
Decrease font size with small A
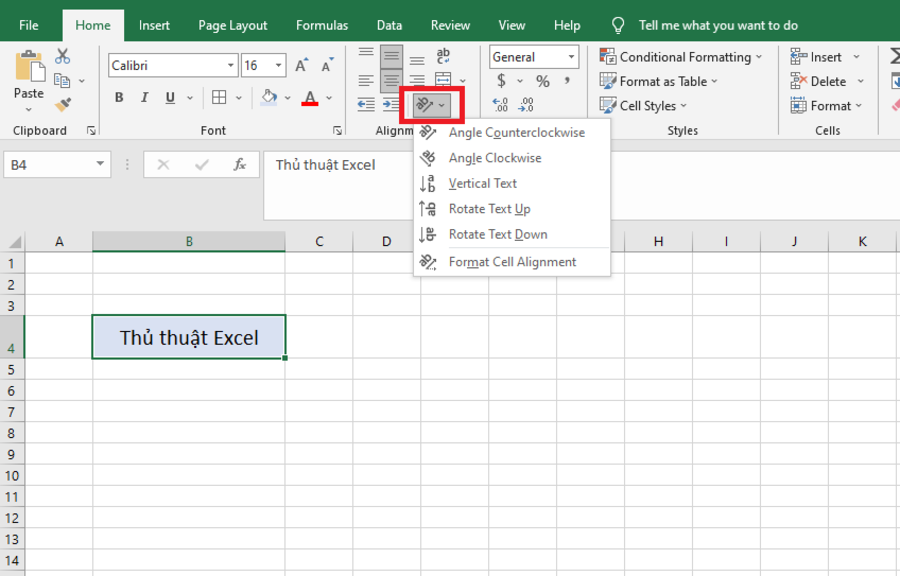(x=327, y=65)
